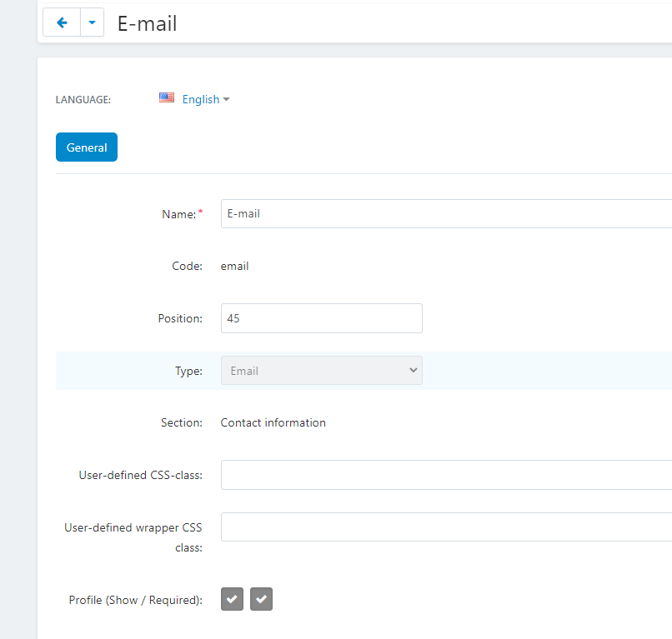Focus the User-defined CSS-class field
Screen dimensions: 672x639
click(x=446, y=475)
